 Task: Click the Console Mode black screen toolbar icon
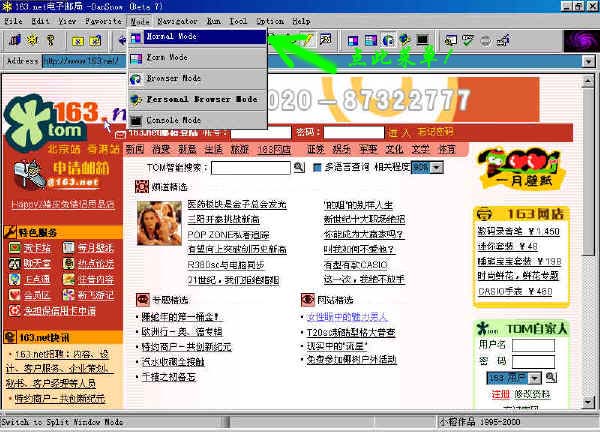(422, 39)
